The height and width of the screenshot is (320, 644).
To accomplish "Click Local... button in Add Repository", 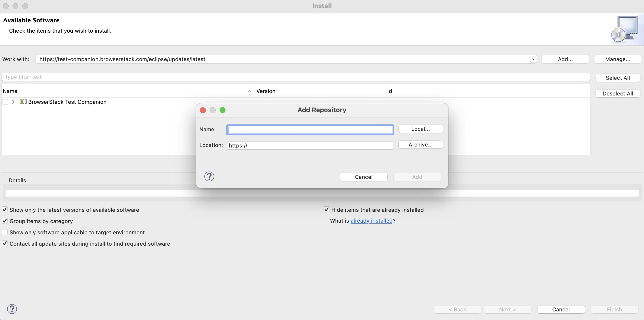I will point(421,129).
